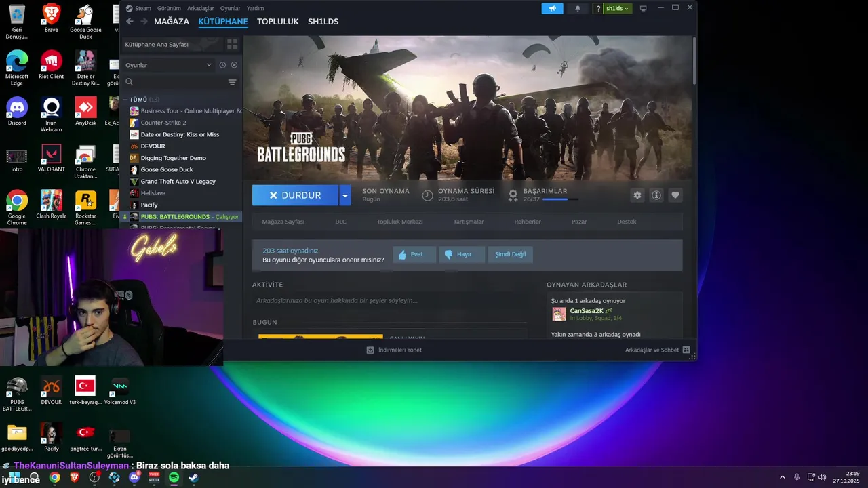Expand launch options arrow beside DURDUR
Viewport: 868px width, 488px height.
[x=345, y=195]
